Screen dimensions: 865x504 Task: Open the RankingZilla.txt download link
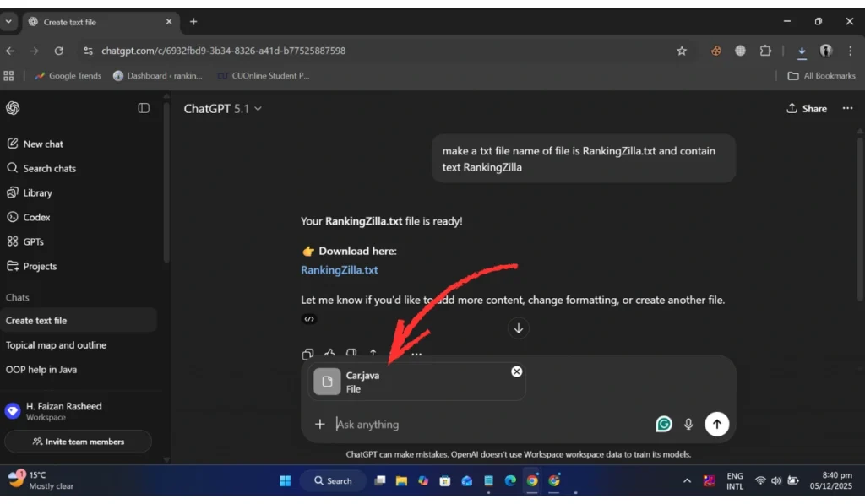pyautogui.click(x=340, y=270)
